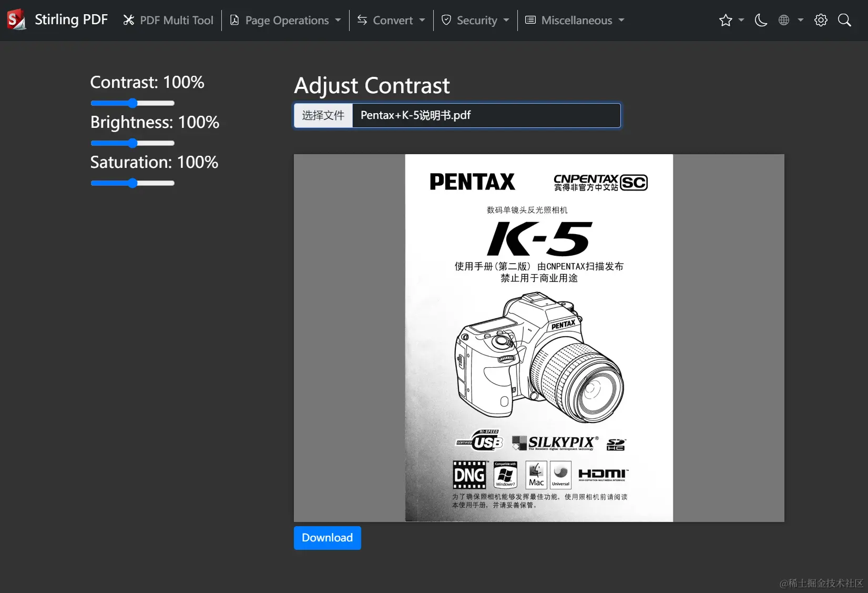Open the language globe icon
The image size is (868, 593).
784,20
